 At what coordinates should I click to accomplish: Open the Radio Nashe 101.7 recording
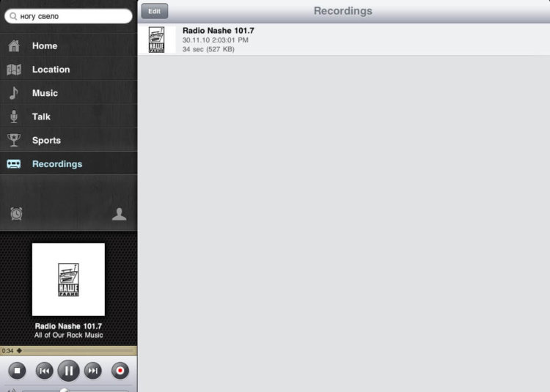pyautogui.click(x=343, y=40)
